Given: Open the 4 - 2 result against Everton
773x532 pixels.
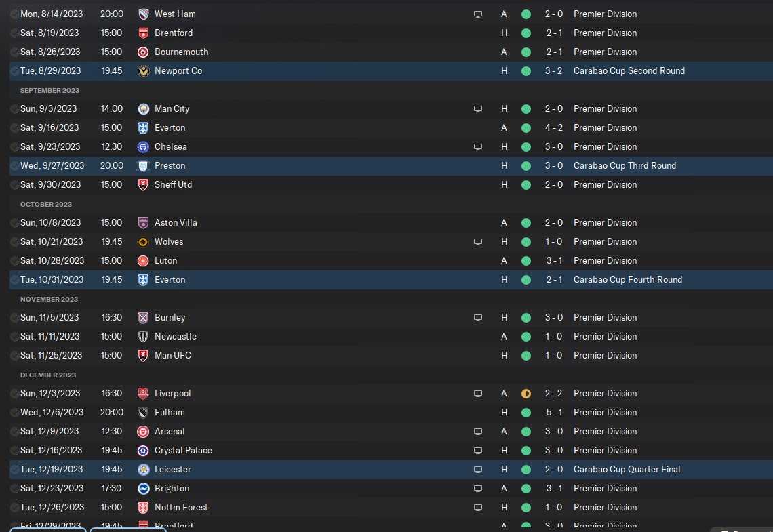Looking at the screenshot, I should point(553,127).
